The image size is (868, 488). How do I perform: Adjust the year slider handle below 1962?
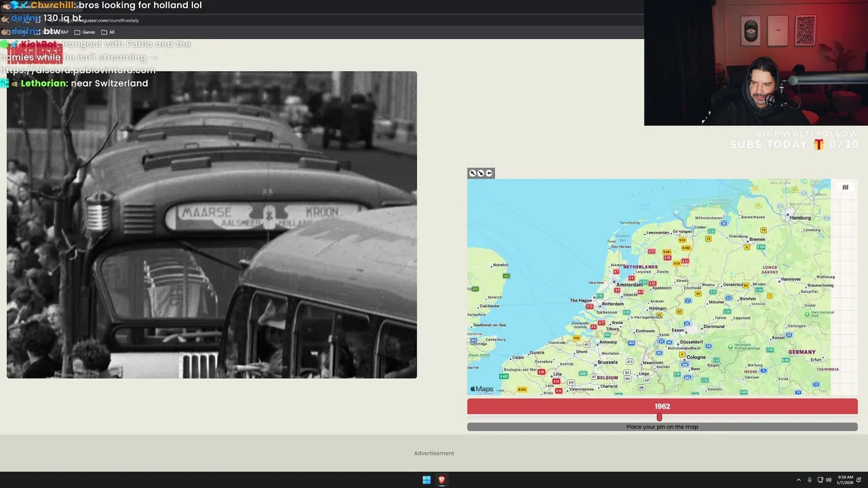[659, 417]
